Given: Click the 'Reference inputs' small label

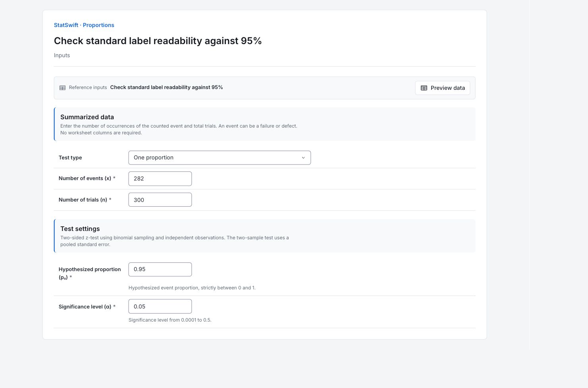Looking at the screenshot, I should point(88,87).
